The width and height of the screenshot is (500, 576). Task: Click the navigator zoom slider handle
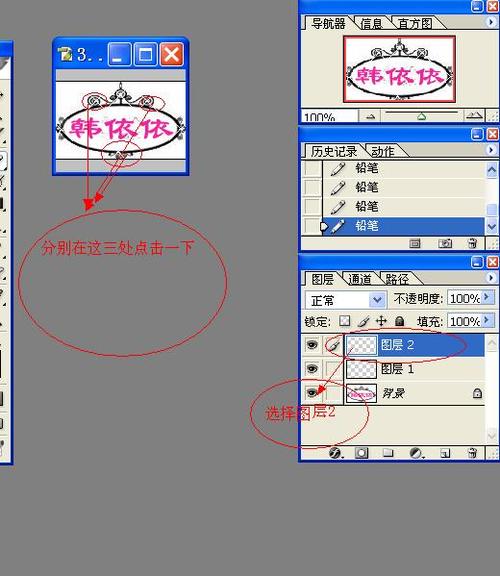pos(422,117)
